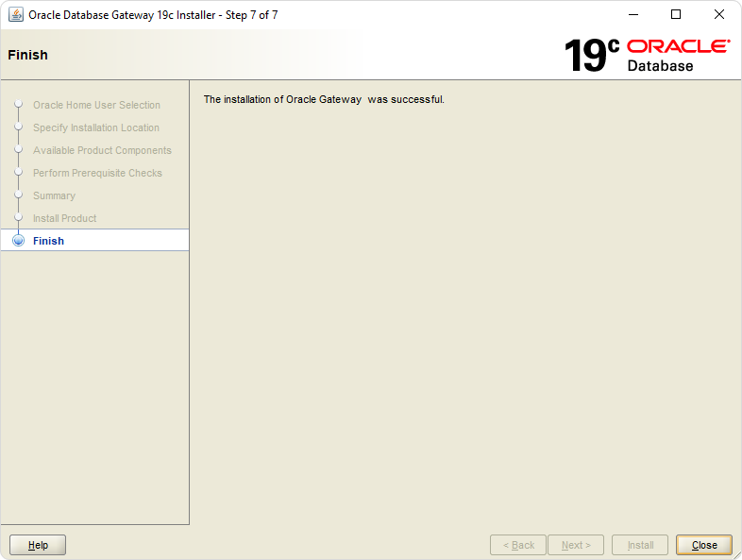The height and width of the screenshot is (560, 742).
Task: Click the Finish page heading
Action: pyautogui.click(x=28, y=55)
